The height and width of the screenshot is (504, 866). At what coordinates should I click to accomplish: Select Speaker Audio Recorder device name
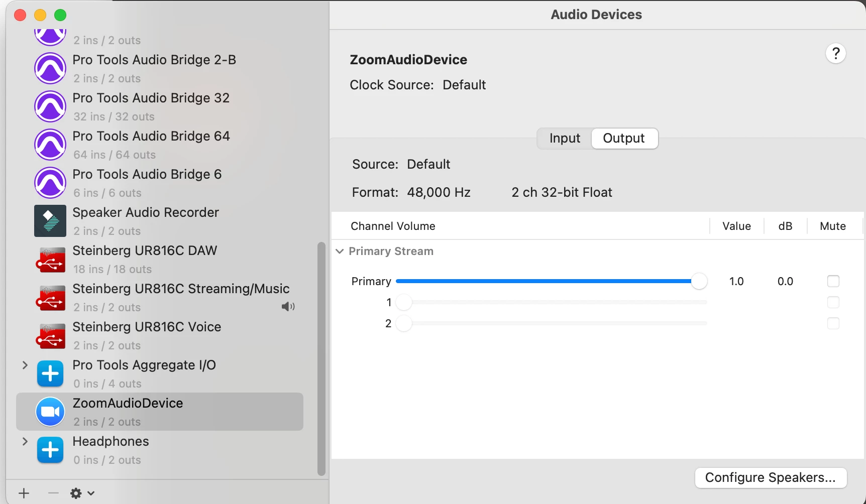point(146,212)
